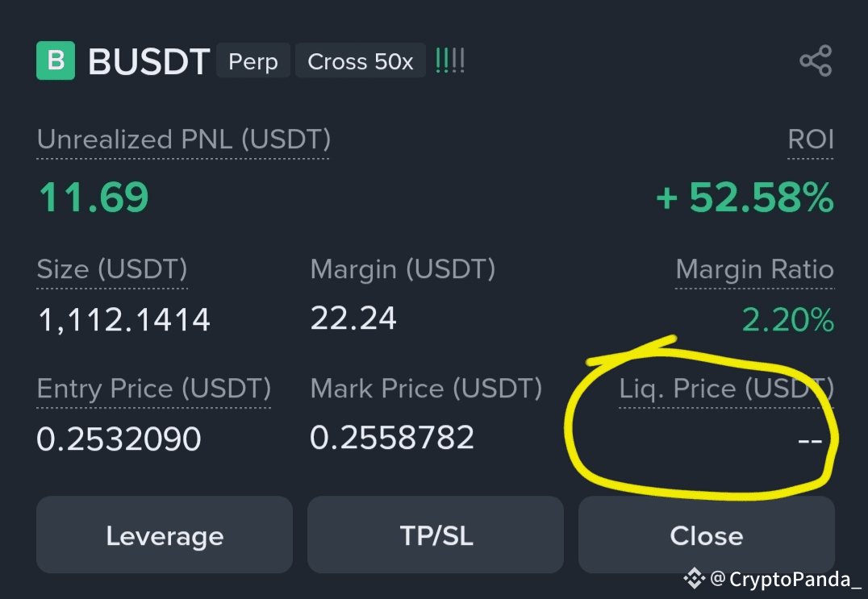868x599 pixels.
Task: Tap the Margin Ratio label
Action: 754,269
